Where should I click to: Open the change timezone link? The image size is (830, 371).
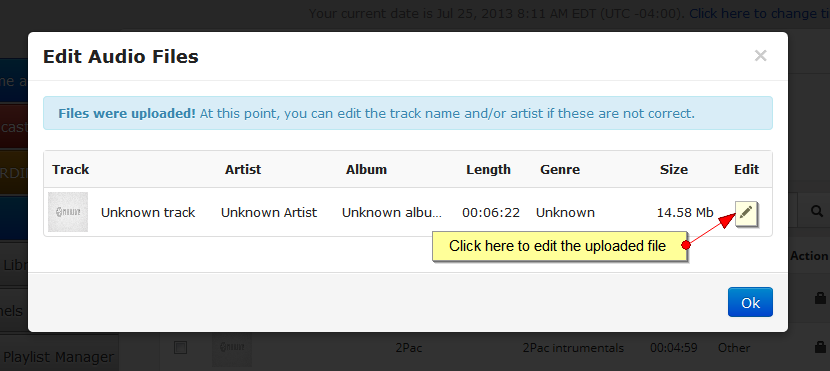point(759,13)
